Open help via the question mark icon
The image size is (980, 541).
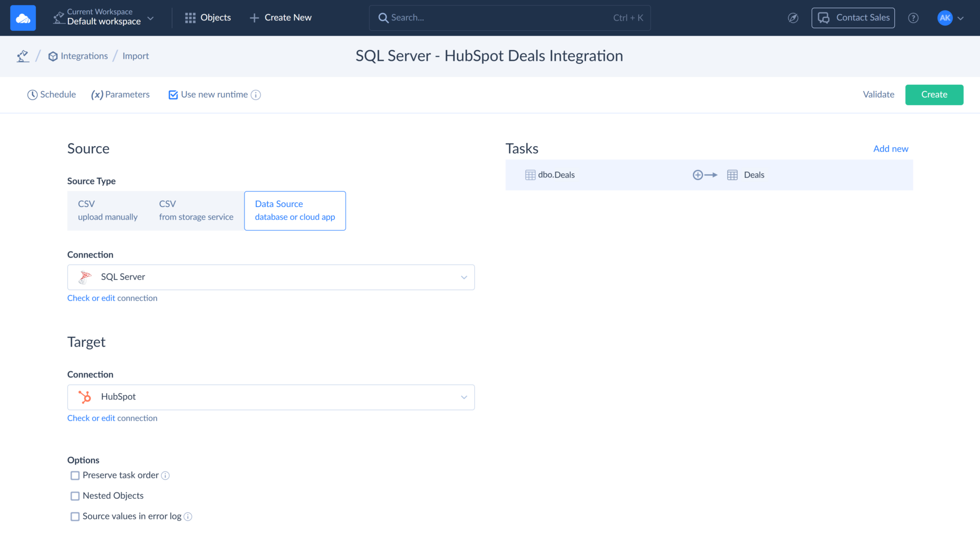913,18
